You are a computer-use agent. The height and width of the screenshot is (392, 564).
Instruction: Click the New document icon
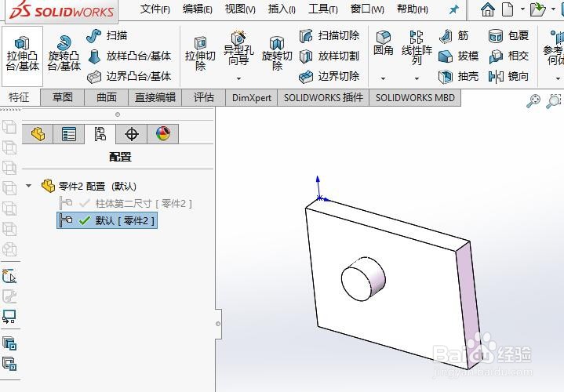coord(508,9)
